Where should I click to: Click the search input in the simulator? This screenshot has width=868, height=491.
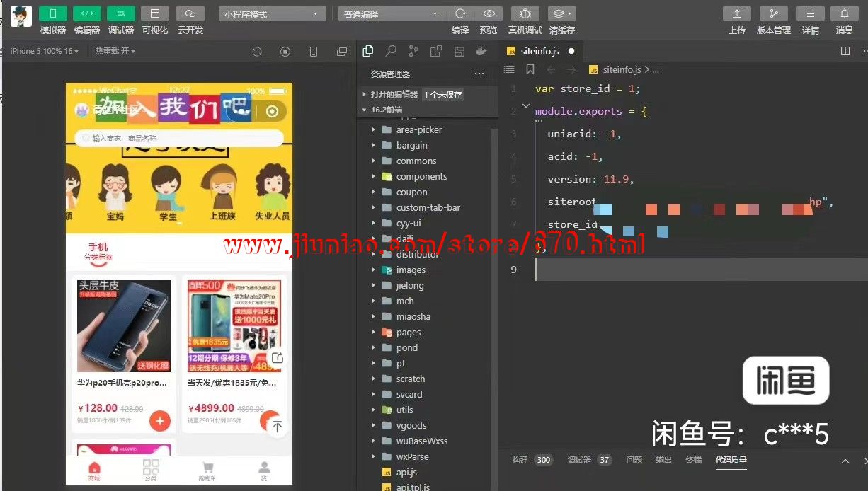pos(181,139)
